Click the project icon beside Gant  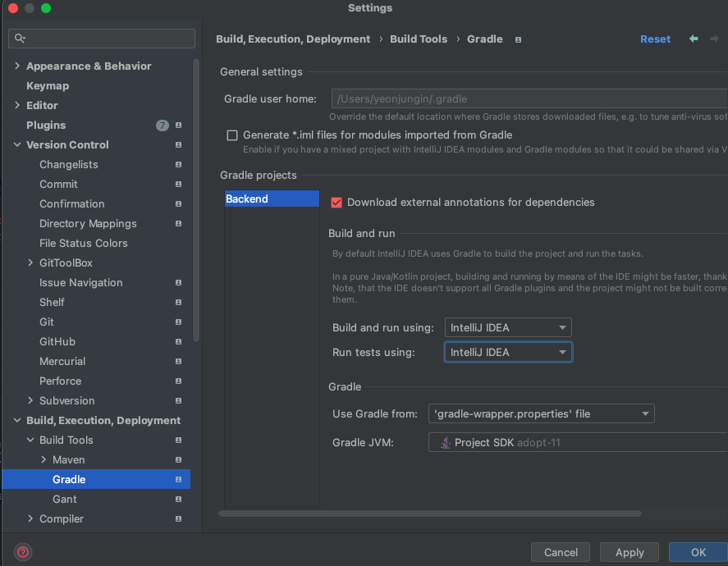(x=178, y=500)
